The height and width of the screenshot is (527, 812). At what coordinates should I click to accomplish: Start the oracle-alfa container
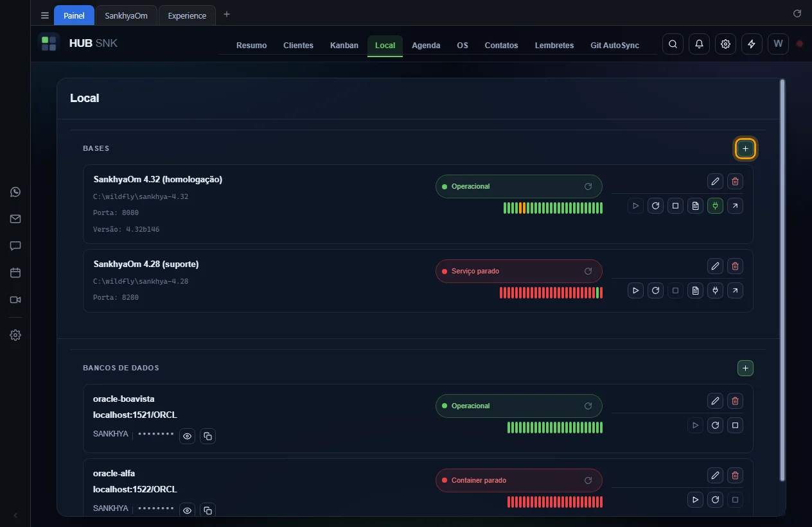695,499
